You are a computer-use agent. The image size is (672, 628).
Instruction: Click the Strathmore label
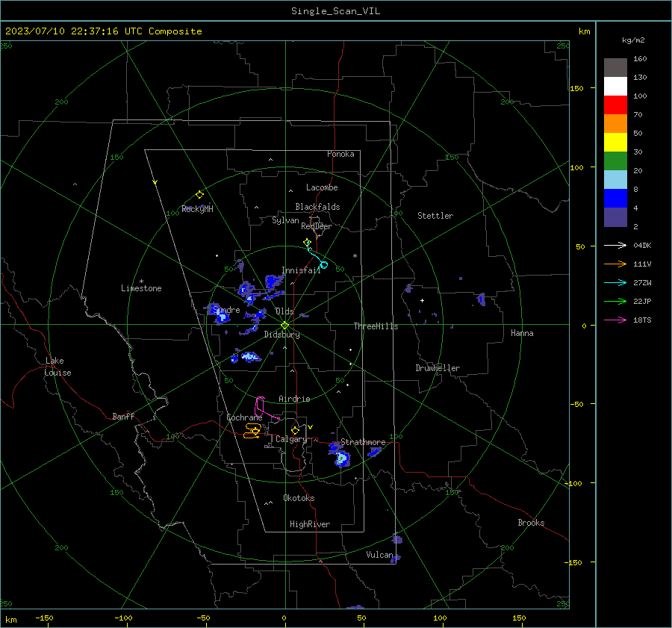point(363,442)
